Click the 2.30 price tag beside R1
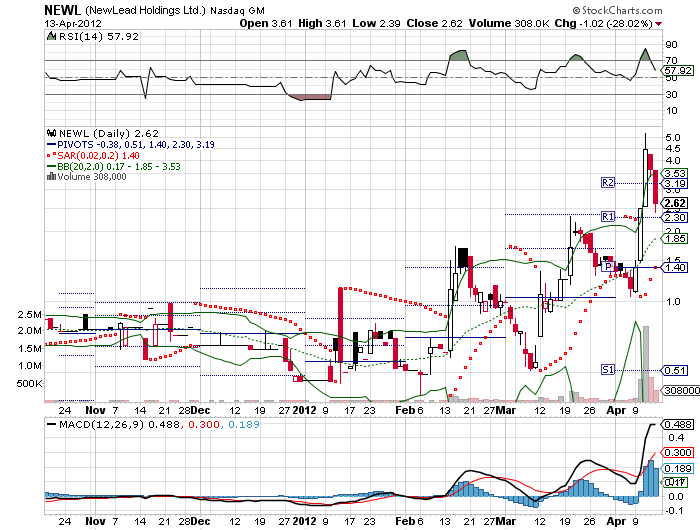 click(675, 217)
